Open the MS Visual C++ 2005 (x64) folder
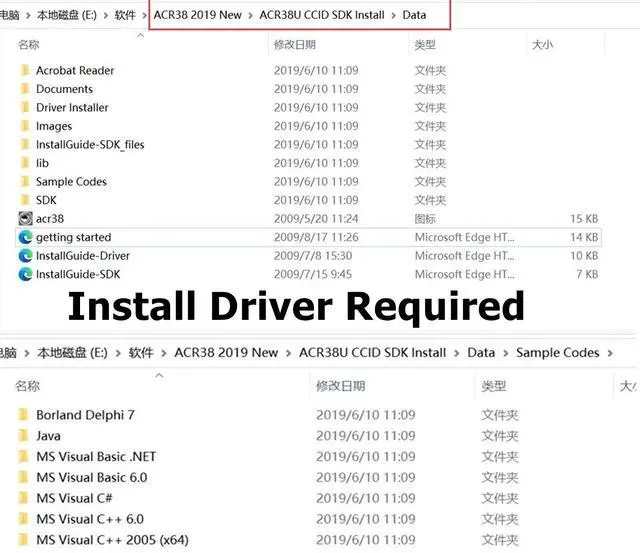640x553 pixels. [x=112, y=540]
